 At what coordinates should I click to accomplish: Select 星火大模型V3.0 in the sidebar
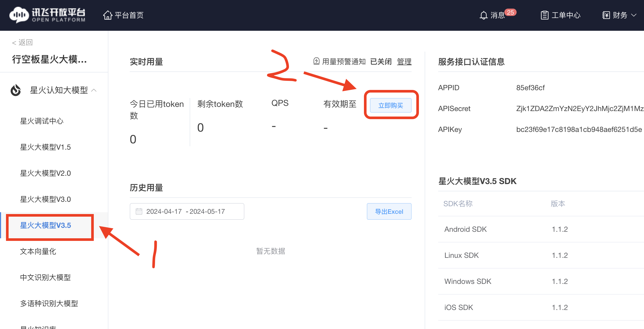[45, 199]
